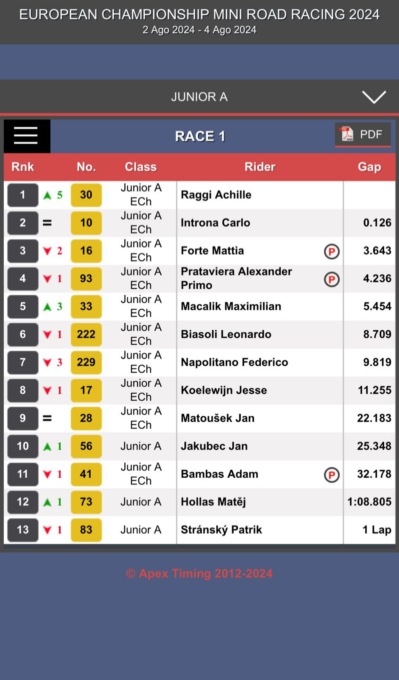
Task: Click the penalty icon beside Bambas Adam
Action: pyautogui.click(x=331, y=475)
